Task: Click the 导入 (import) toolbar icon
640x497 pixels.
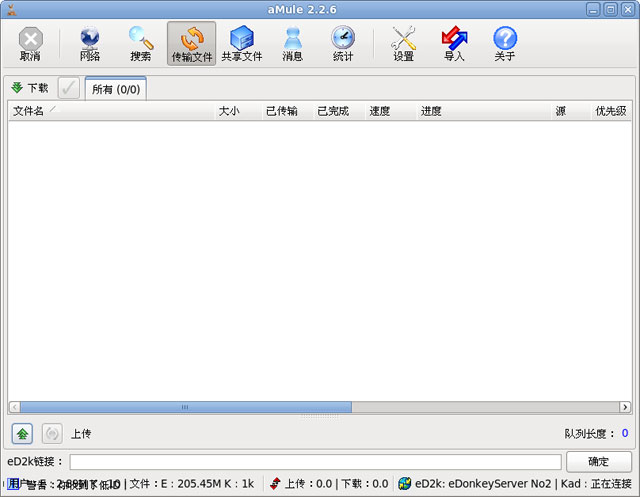Action: 454,44
